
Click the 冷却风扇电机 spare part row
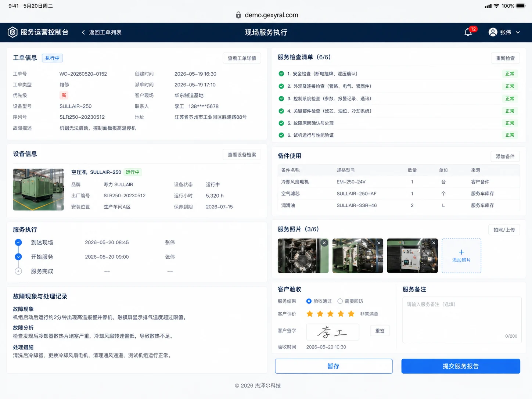pos(399,182)
